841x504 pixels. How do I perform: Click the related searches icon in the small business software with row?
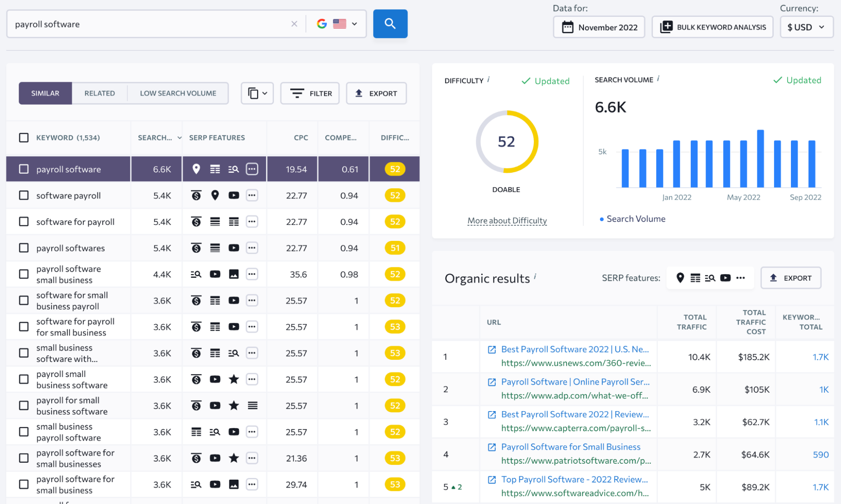233,353
